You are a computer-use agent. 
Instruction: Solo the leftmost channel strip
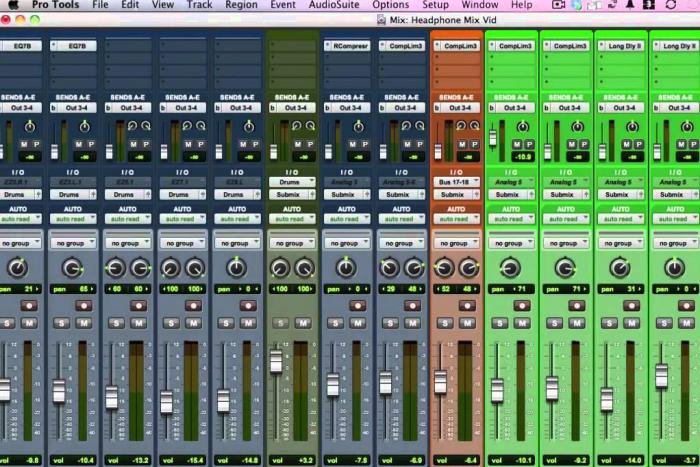(7, 322)
